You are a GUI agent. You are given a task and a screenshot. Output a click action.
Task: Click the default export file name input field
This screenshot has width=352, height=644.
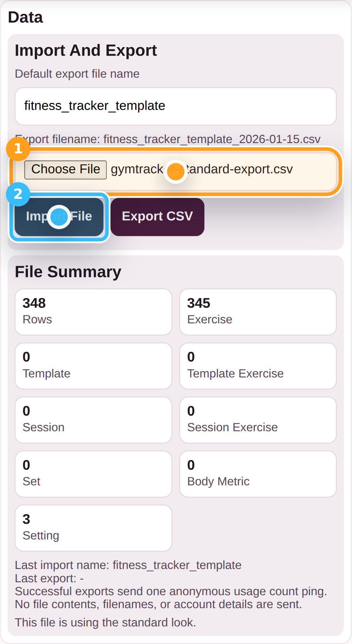pyautogui.click(x=175, y=106)
